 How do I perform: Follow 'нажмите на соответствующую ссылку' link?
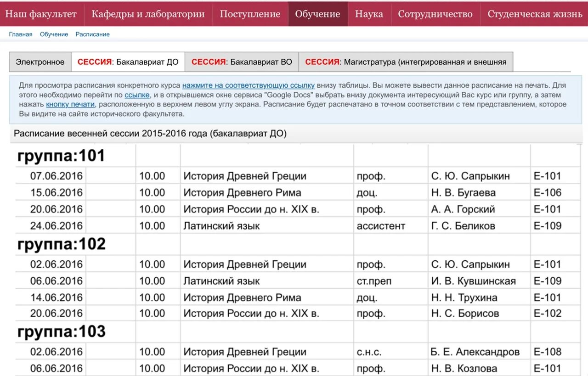click(x=249, y=85)
